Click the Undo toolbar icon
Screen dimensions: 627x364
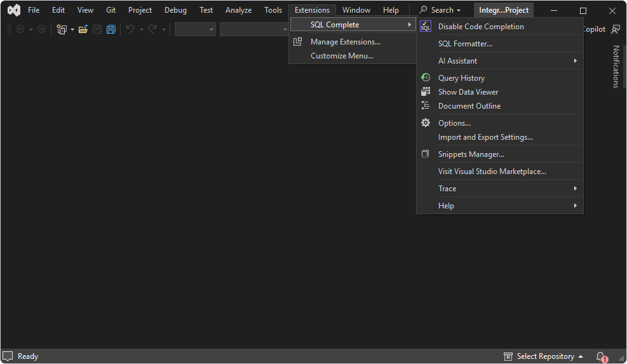(130, 29)
